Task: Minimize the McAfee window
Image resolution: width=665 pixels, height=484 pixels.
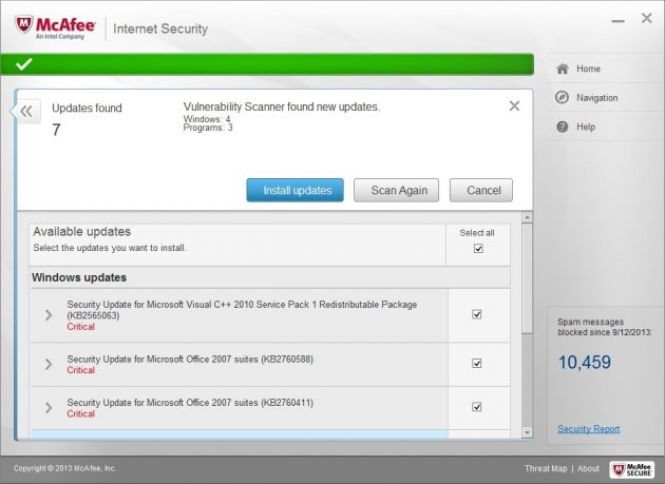Action: pos(618,21)
